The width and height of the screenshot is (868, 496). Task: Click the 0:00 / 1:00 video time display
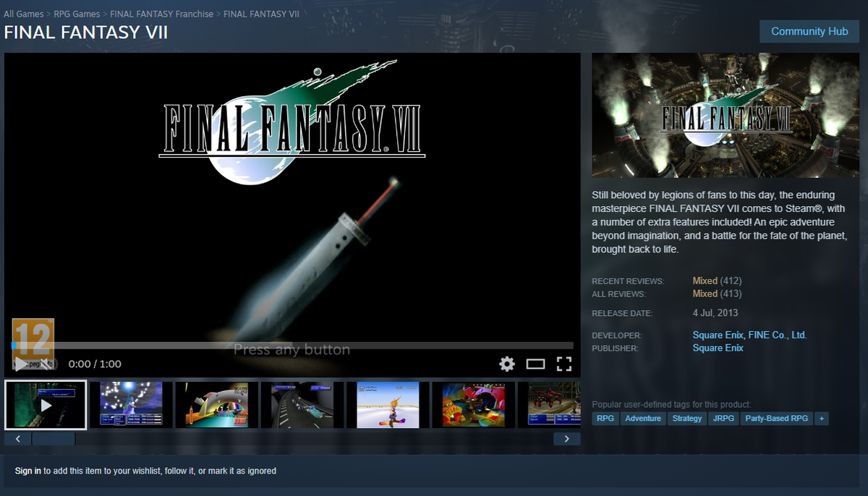95,364
